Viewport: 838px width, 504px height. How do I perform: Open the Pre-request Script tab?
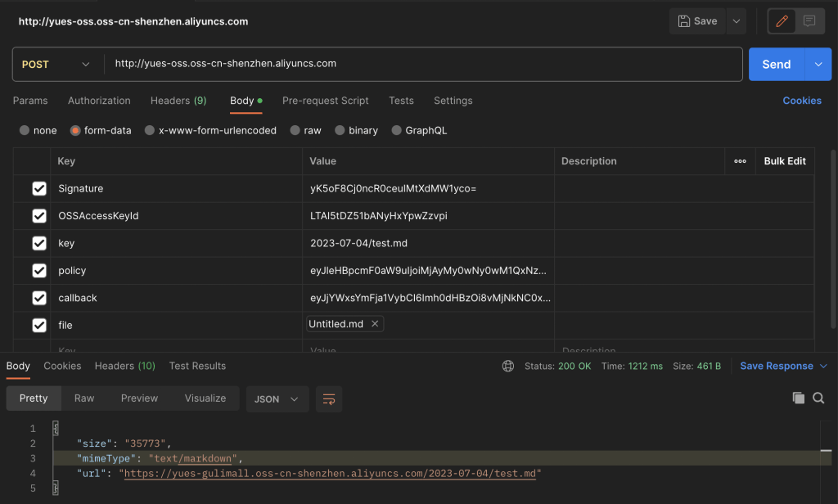point(325,101)
